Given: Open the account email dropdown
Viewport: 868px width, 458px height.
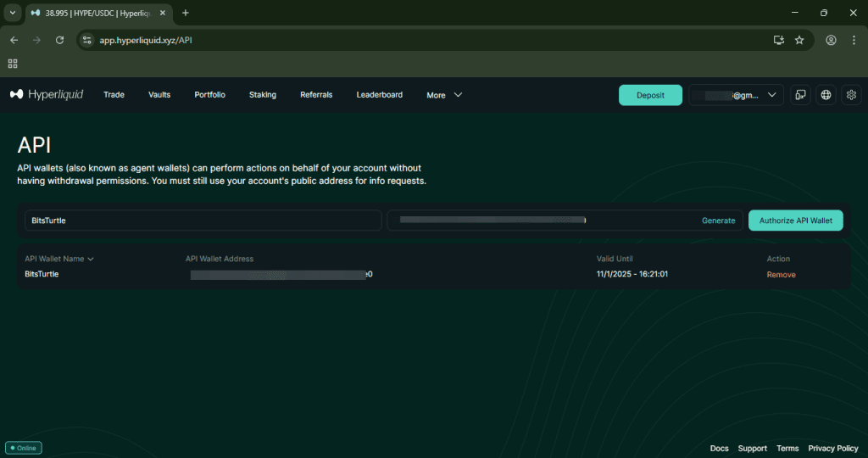Looking at the screenshot, I should tap(735, 95).
